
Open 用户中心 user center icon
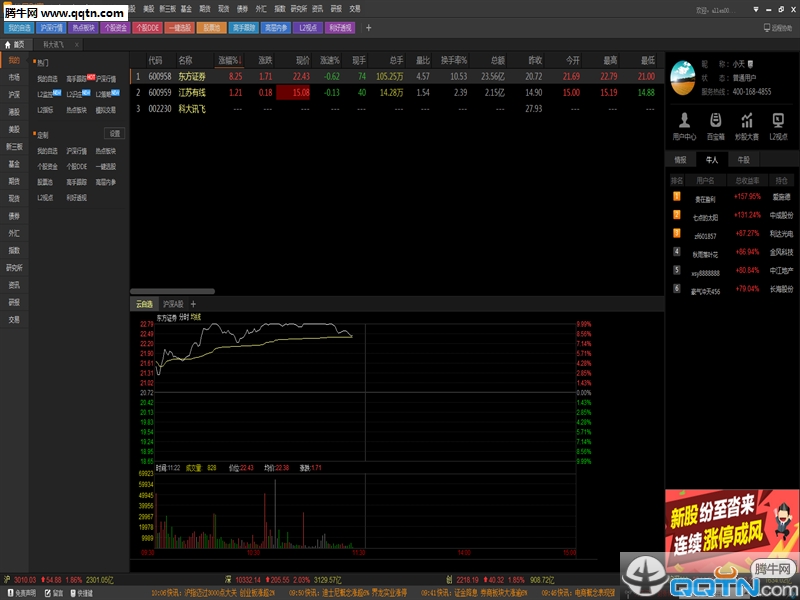[684, 126]
